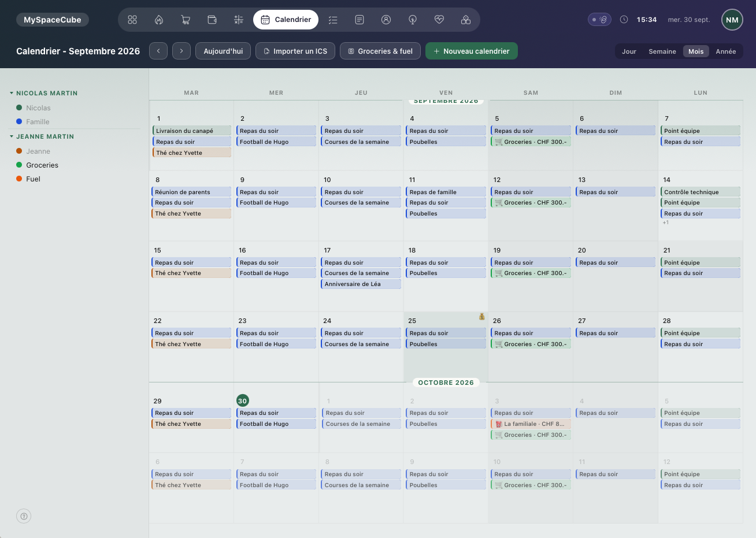Go to the previous month with the left chevron

click(158, 51)
